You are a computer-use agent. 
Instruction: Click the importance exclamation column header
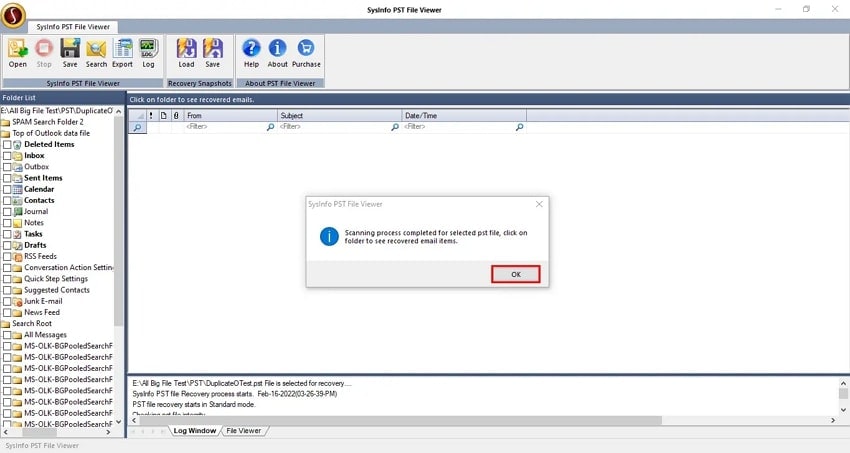[x=151, y=115]
